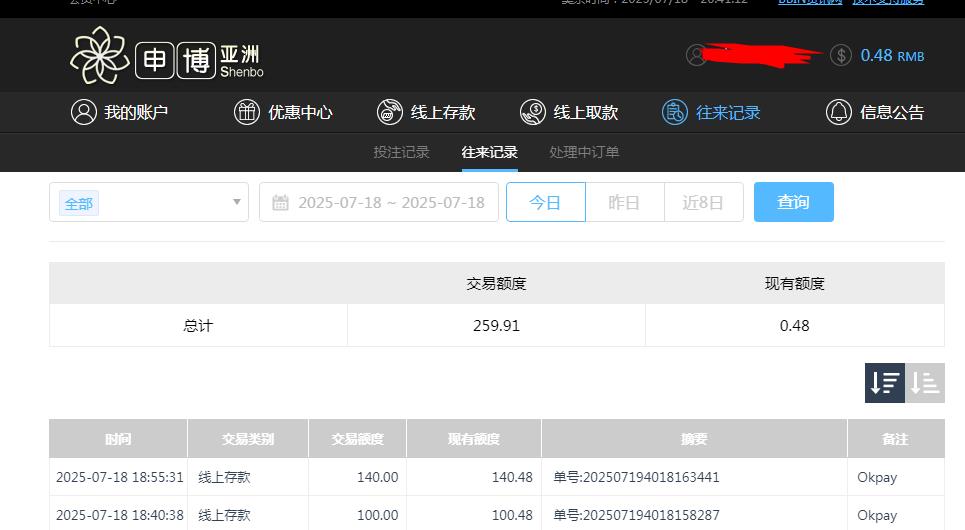This screenshot has height=530, width=965.
Task: Click the 线上存款 deposit icon
Action: coord(390,113)
